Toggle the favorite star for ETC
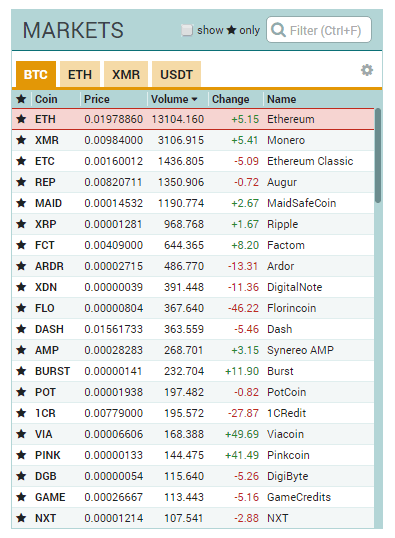The height and width of the screenshot is (538, 395). click(21, 161)
